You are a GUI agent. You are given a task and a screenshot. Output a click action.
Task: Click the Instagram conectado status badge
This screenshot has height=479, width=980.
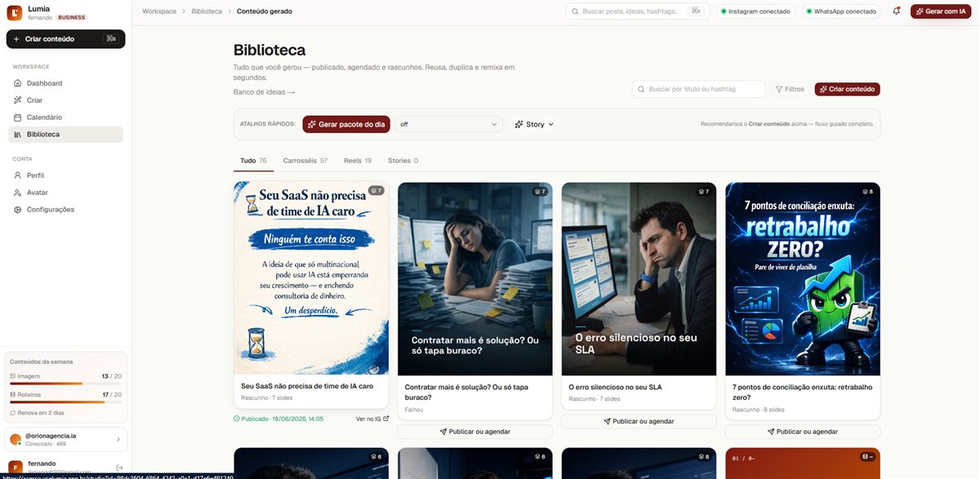[x=755, y=11]
